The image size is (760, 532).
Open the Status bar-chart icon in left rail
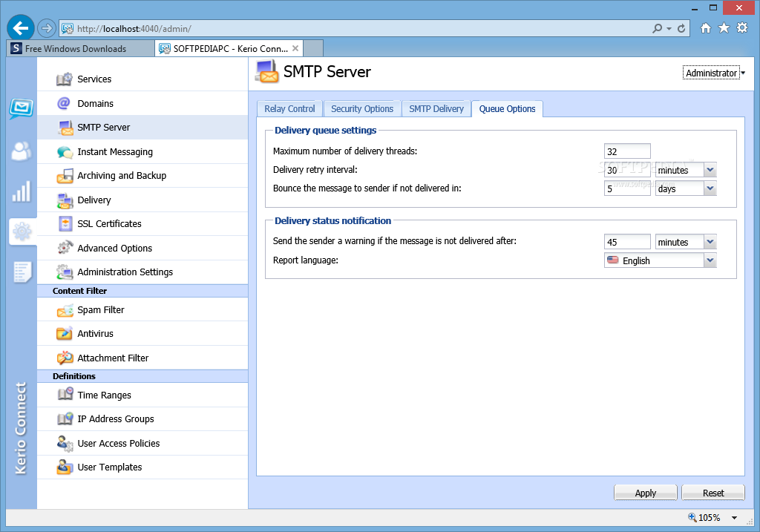point(22,192)
